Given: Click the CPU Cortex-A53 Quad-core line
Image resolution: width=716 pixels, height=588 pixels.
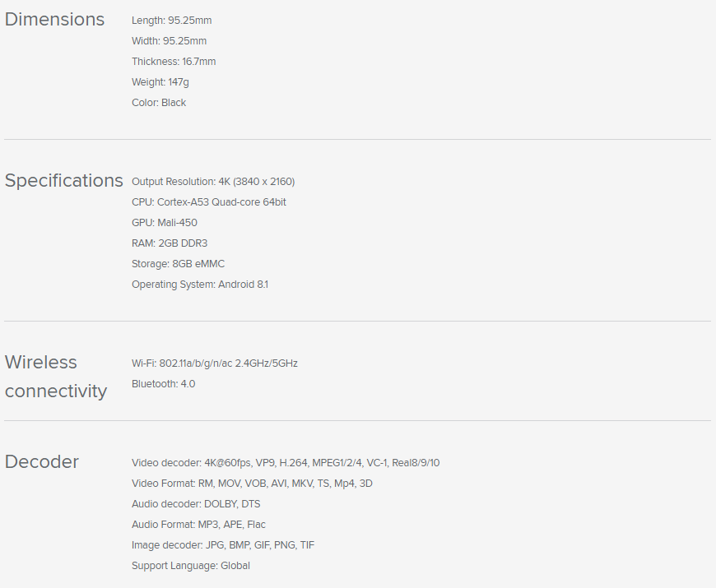Looking at the screenshot, I should point(209,202).
